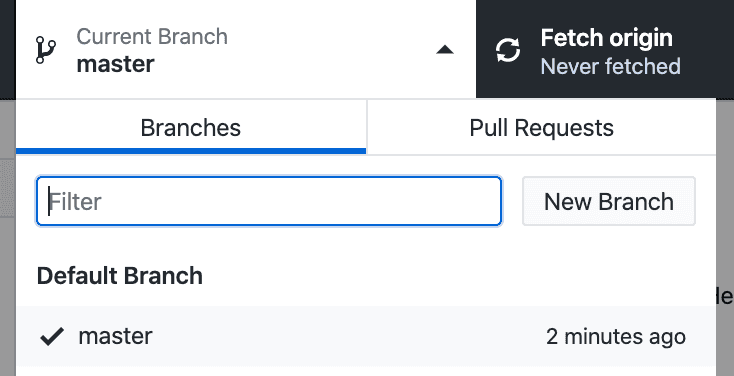Viewport: 734px width, 376px height.
Task: Click the "Default Branch" section heading
Action: 120,276
